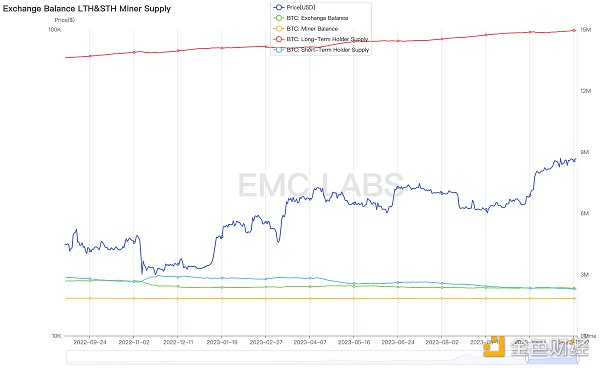Toggle the red Long-Term Holder Supply marker
Viewport: 600px width, 368px height.
coord(279,39)
